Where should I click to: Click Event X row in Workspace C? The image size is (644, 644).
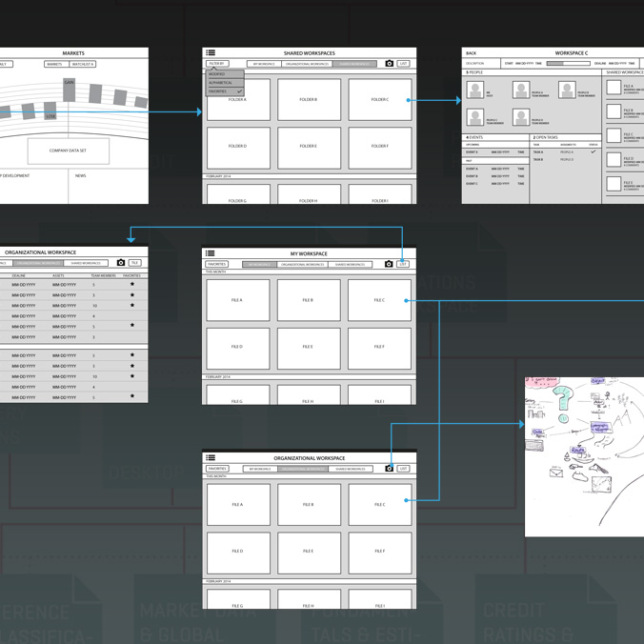click(x=495, y=152)
